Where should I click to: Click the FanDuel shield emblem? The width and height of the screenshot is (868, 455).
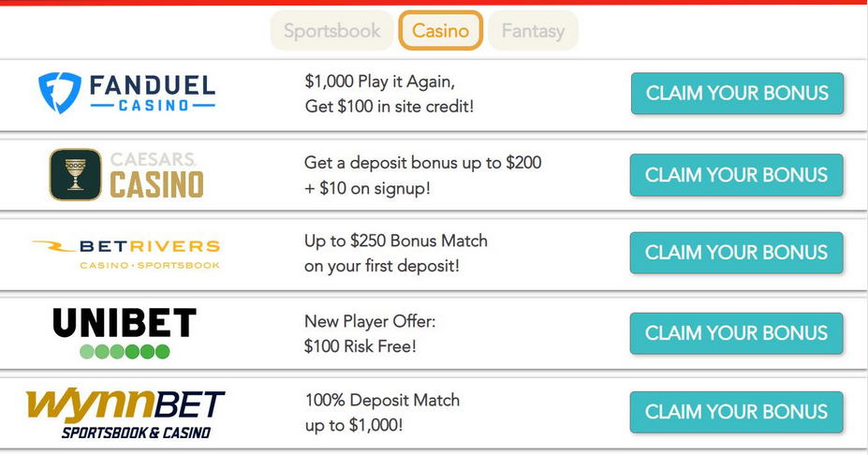59,94
